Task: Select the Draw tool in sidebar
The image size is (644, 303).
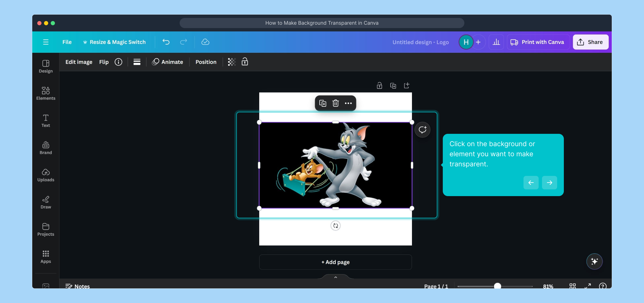Action: [x=46, y=202]
